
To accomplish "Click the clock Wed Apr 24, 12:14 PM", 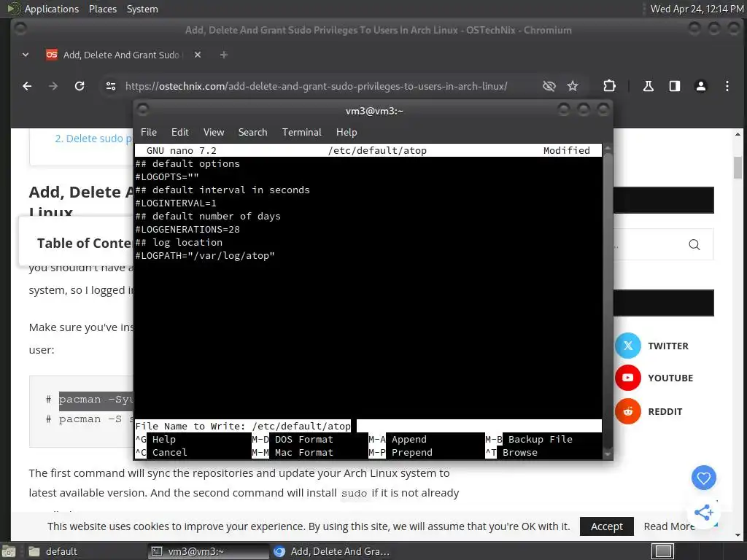I will point(697,9).
